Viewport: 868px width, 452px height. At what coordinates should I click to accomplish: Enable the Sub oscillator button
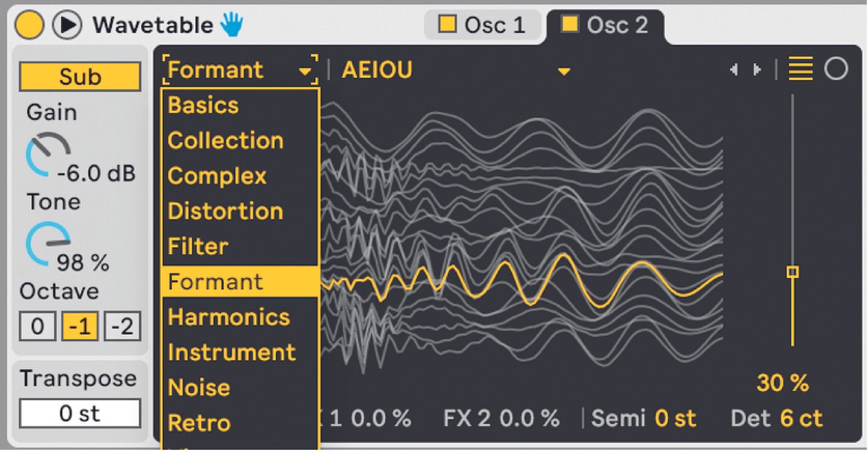80,75
